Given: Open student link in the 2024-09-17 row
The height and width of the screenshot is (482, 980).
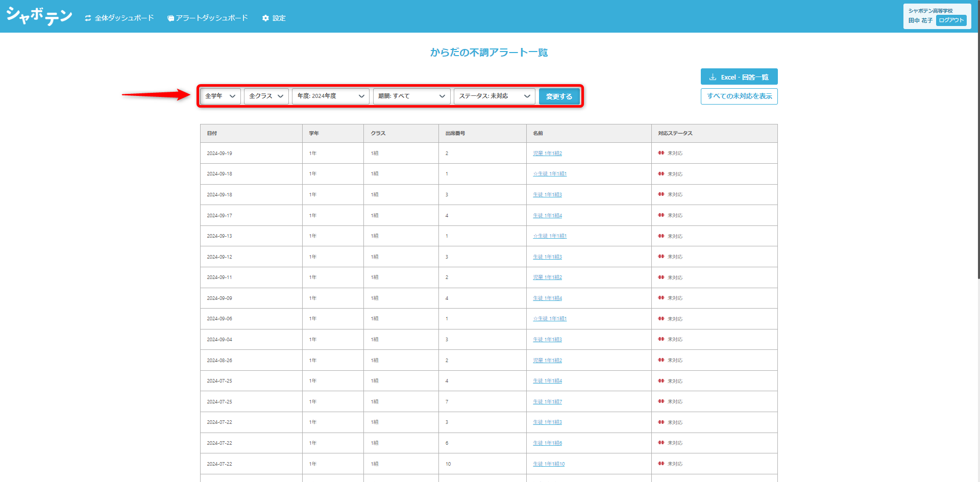Looking at the screenshot, I should point(547,216).
